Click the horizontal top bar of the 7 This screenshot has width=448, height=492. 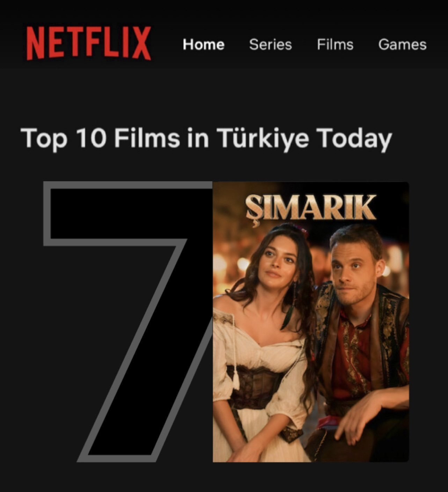pyautogui.click(x=127, y=213)
